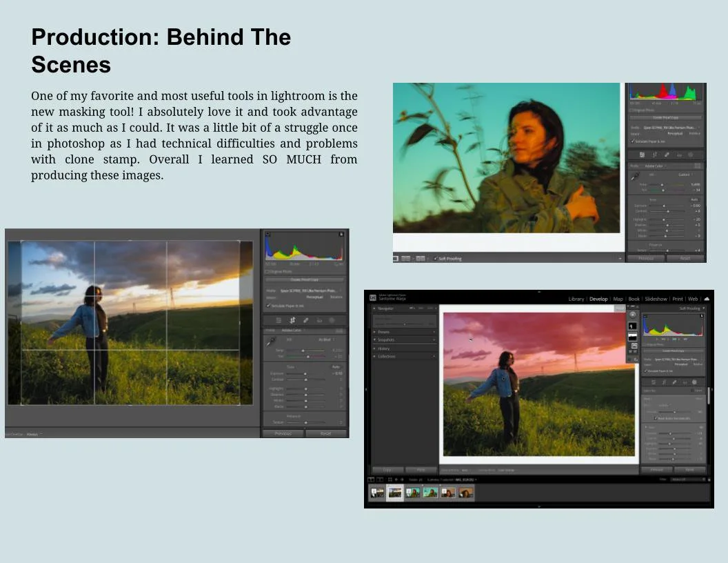This screenshot has width=728, height=563.
Task: Toggle shadow clipping indicator in crop grid histogram
Action: point(268,234)
